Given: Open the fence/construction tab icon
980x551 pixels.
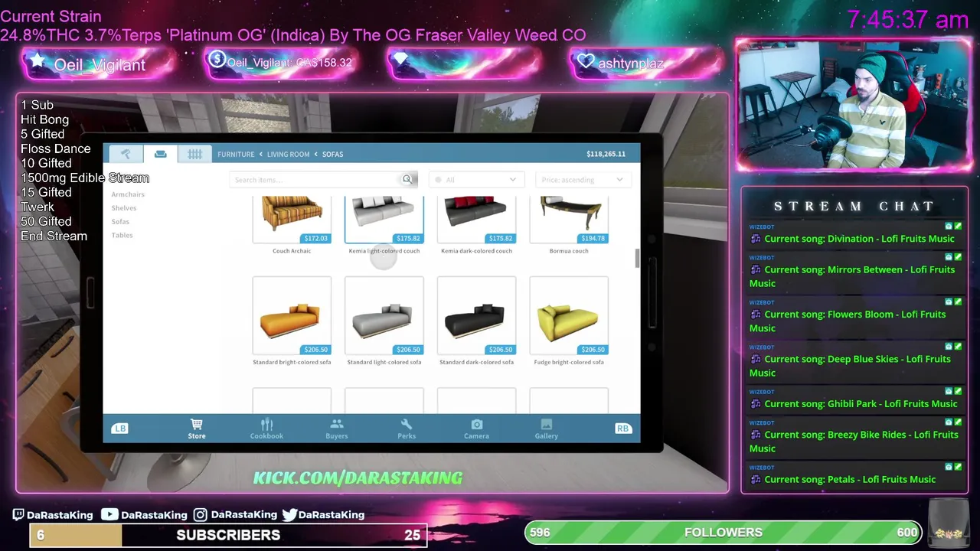Looking at the screenshot, I should coord(194,154).
